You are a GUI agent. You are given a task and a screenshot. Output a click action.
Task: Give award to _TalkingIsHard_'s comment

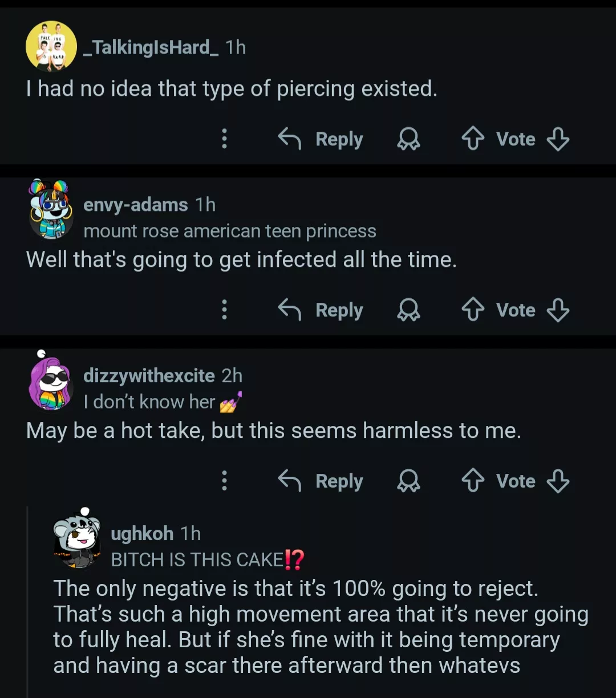tap(408, 139)
